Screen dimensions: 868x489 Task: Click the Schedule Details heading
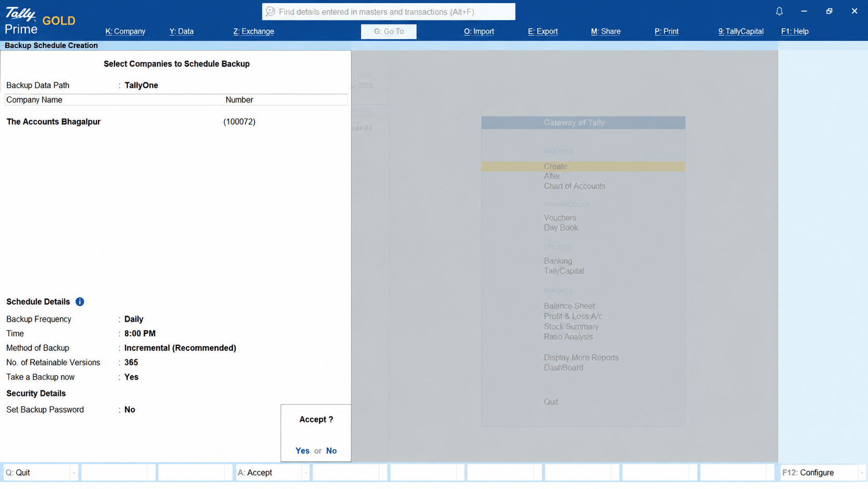click(x=38, y=302)
